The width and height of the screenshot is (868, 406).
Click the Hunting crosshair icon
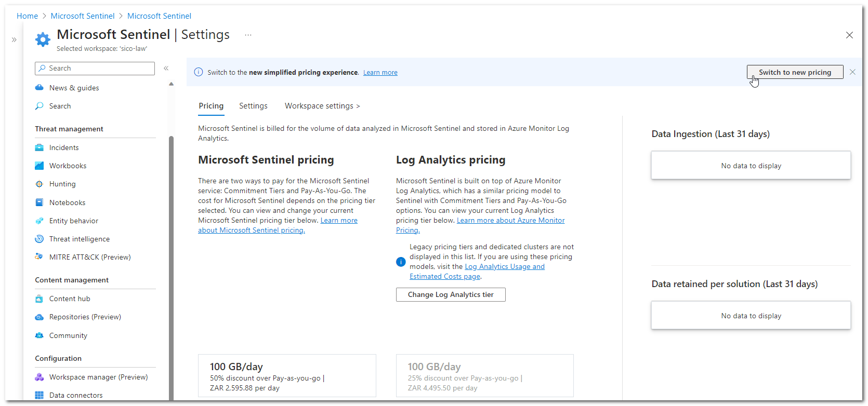tap(39, 184)
